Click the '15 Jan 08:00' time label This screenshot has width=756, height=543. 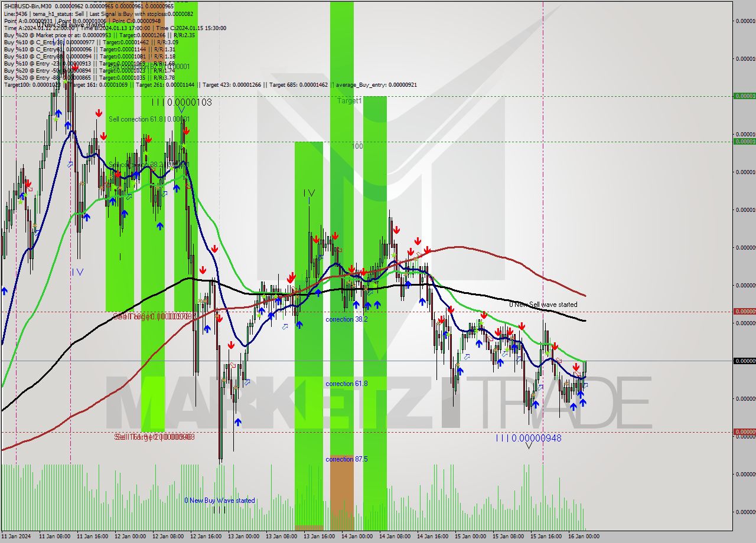tap(508, 537)
